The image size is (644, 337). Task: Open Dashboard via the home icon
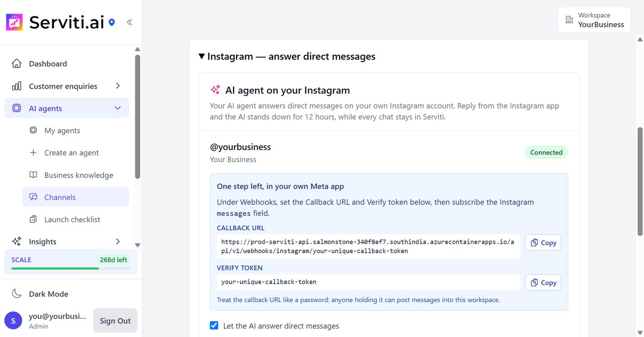pyautogui.click(x=17, y=63)
